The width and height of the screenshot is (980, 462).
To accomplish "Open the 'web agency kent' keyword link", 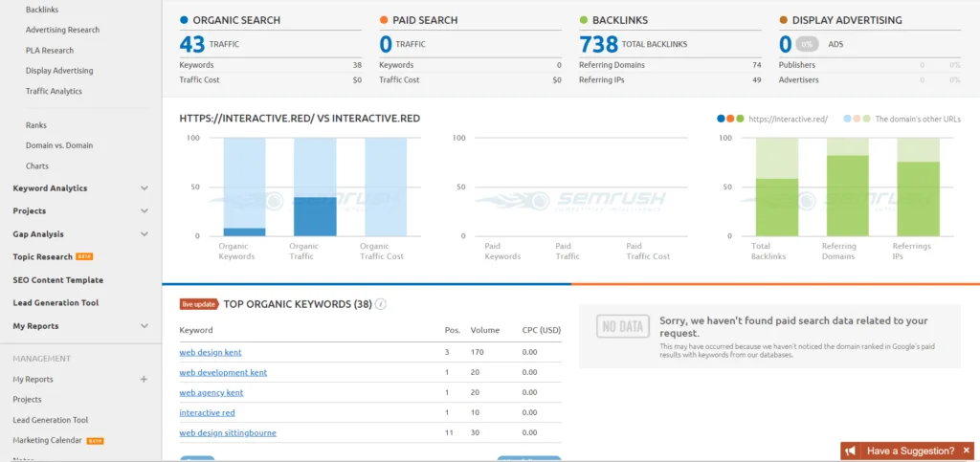I will (212, 393).
